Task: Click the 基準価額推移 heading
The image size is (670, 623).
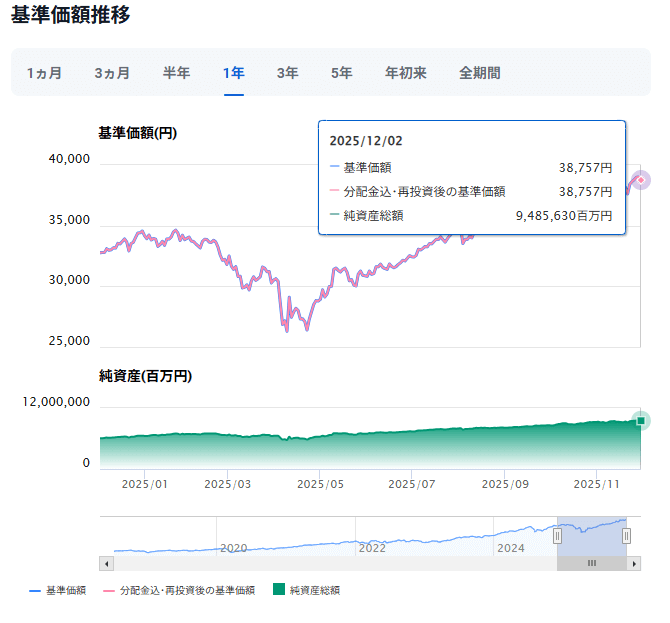Action: [x=71, y=15]
